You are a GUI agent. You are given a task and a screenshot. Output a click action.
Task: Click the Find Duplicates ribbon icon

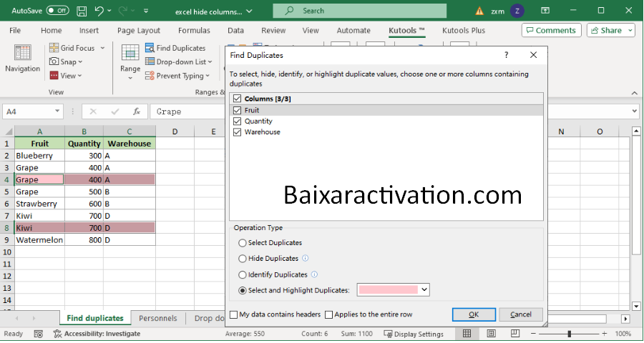tap(150, 48)
